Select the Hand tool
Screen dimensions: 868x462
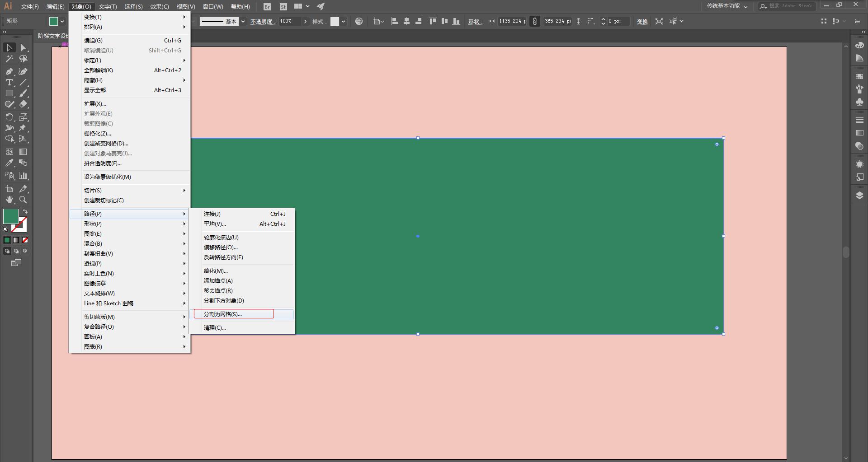[x=9, y=200]
